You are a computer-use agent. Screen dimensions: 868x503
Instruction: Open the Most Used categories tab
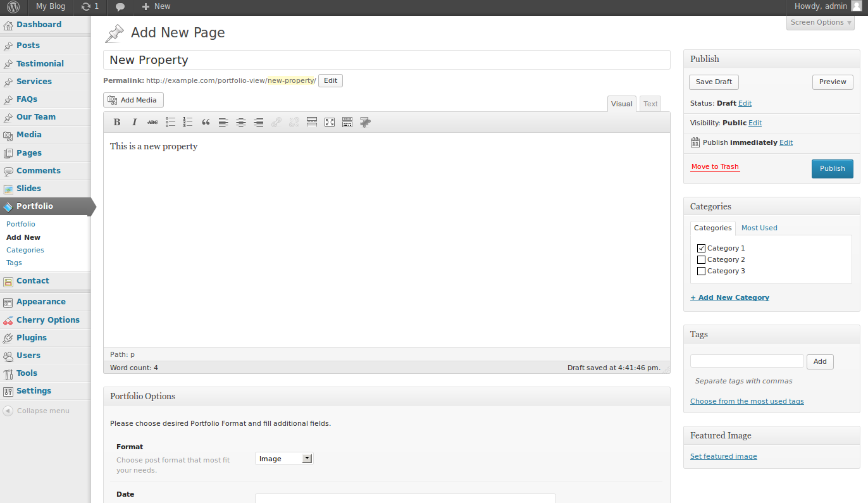759,228
